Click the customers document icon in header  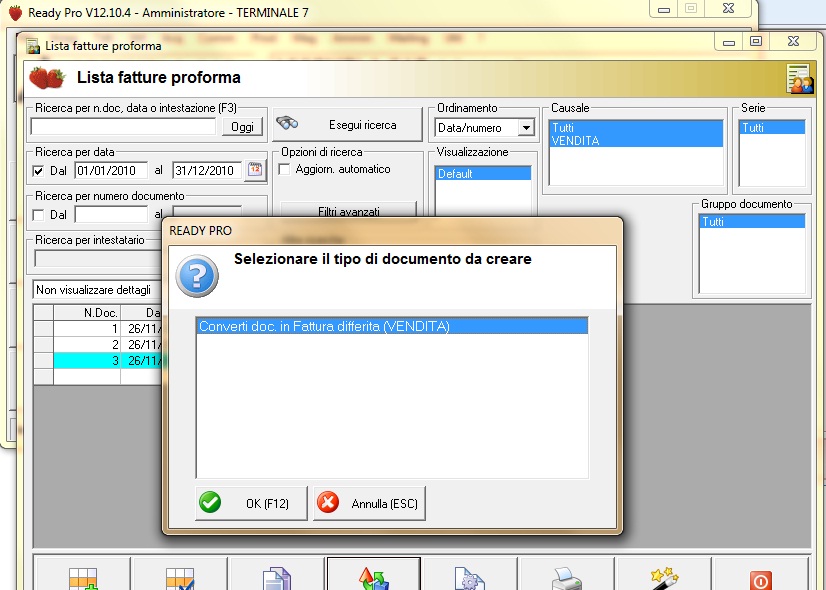(x=800, y=78)
